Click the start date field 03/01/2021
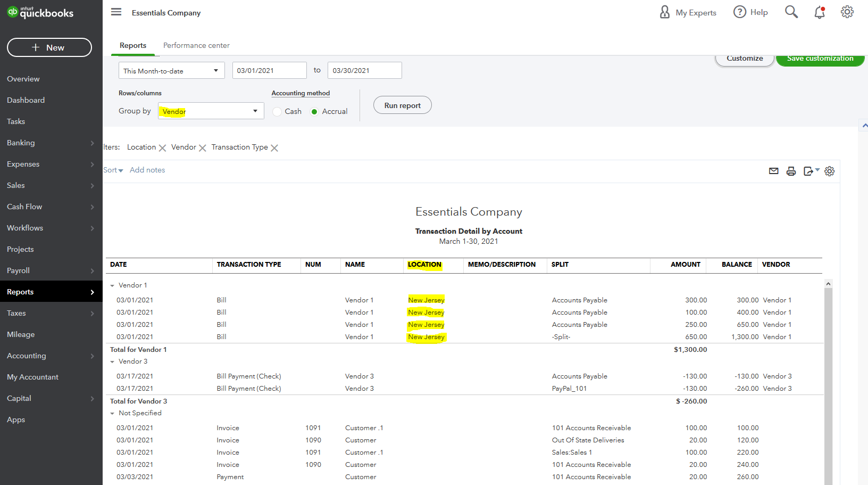Viewport: 868px width, 485px height. coord(269,71)
